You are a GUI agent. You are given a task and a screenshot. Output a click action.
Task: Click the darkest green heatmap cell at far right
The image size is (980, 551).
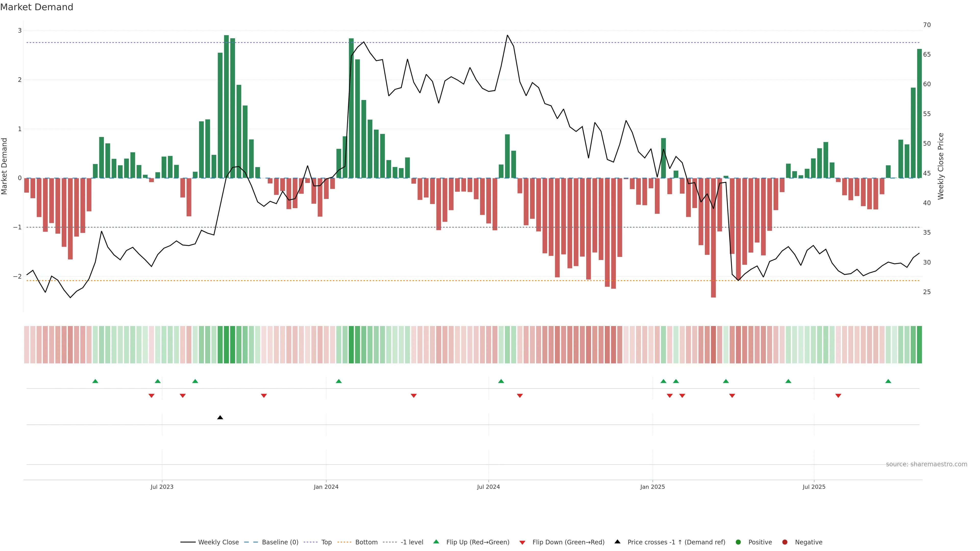[x=920, y=345]
